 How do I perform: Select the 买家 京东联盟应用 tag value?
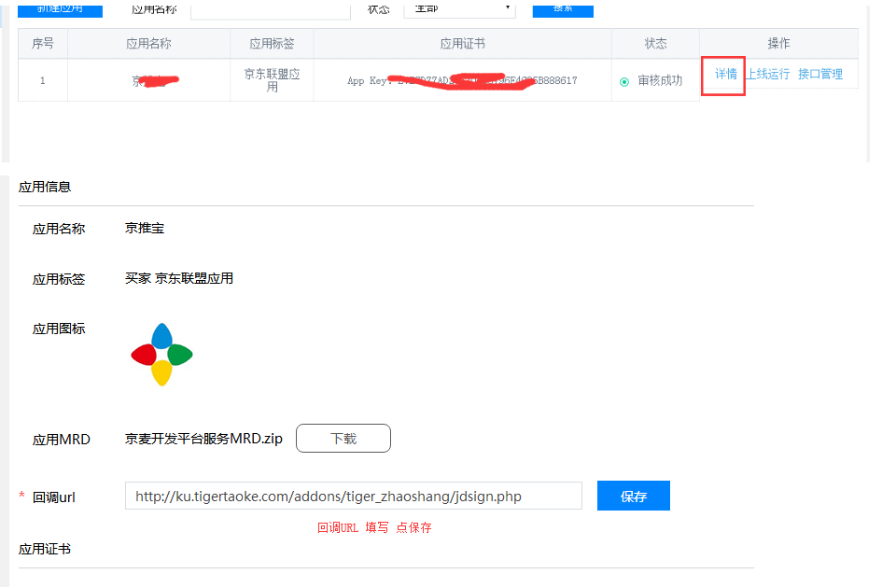pos(179,278)
